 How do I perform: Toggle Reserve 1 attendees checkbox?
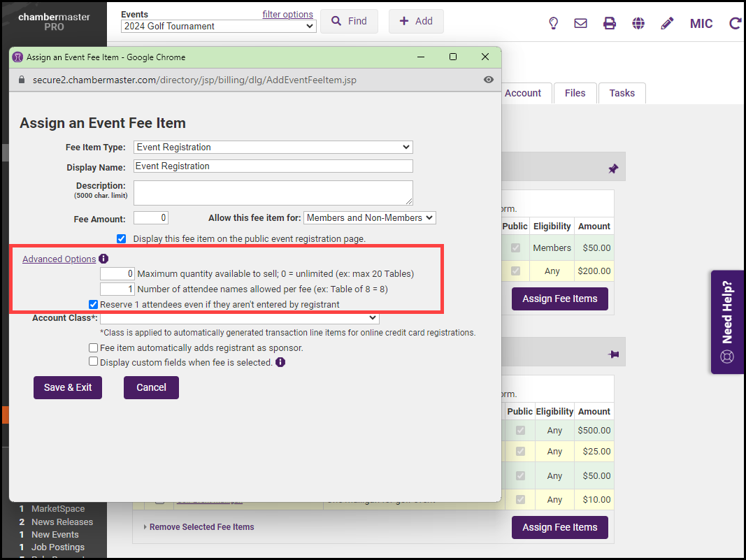click(93, 304)
